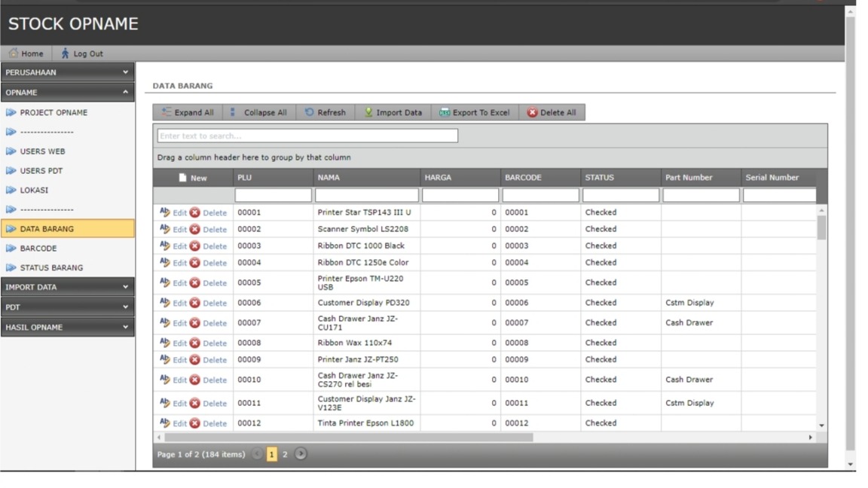868x488 pixels.
Task: Click the horizontal scroll right arrow
Action: pyautogui.click(x=811, y=437)
